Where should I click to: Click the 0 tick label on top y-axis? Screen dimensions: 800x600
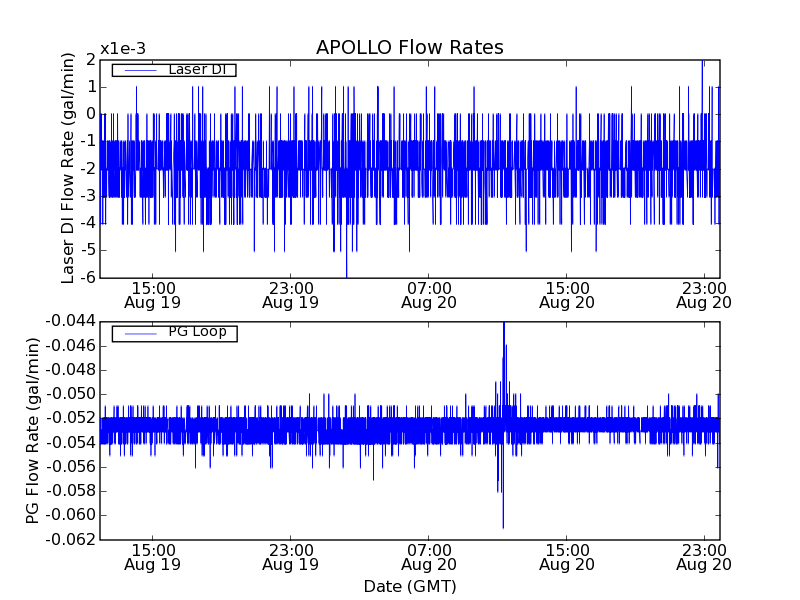coord(91,114)
